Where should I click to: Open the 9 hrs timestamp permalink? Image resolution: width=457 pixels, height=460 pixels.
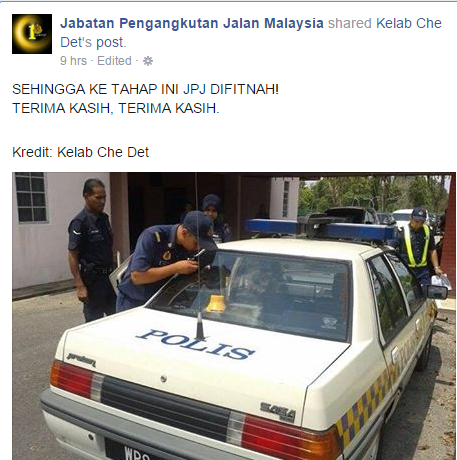point(73,61)
